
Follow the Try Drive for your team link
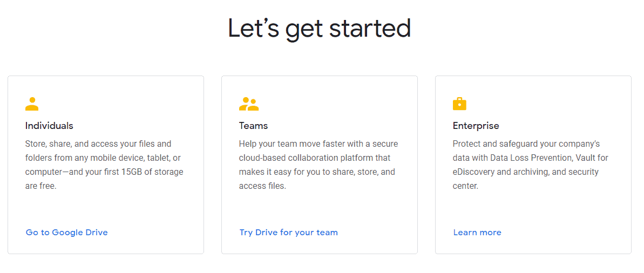point(288,233)
